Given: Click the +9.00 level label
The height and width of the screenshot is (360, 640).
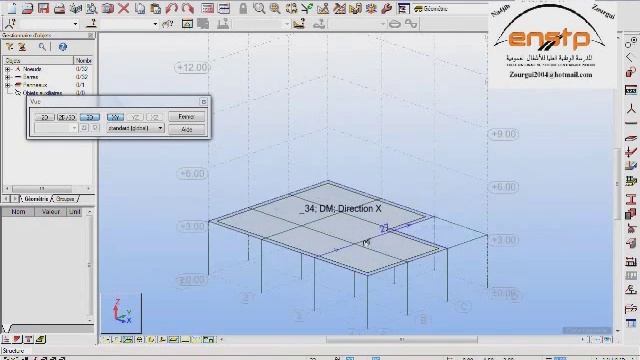Looking at the screenshot, I should [x=503, y=134].
